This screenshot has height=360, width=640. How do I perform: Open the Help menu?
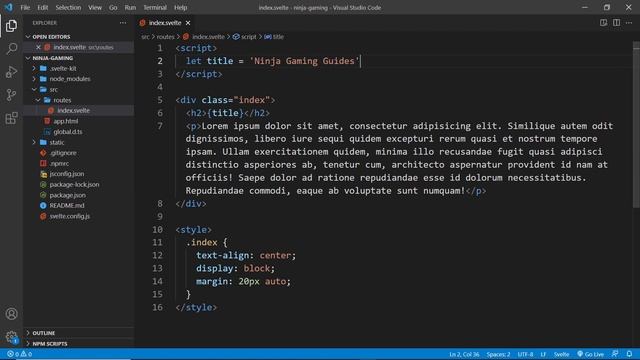[180, 7]
